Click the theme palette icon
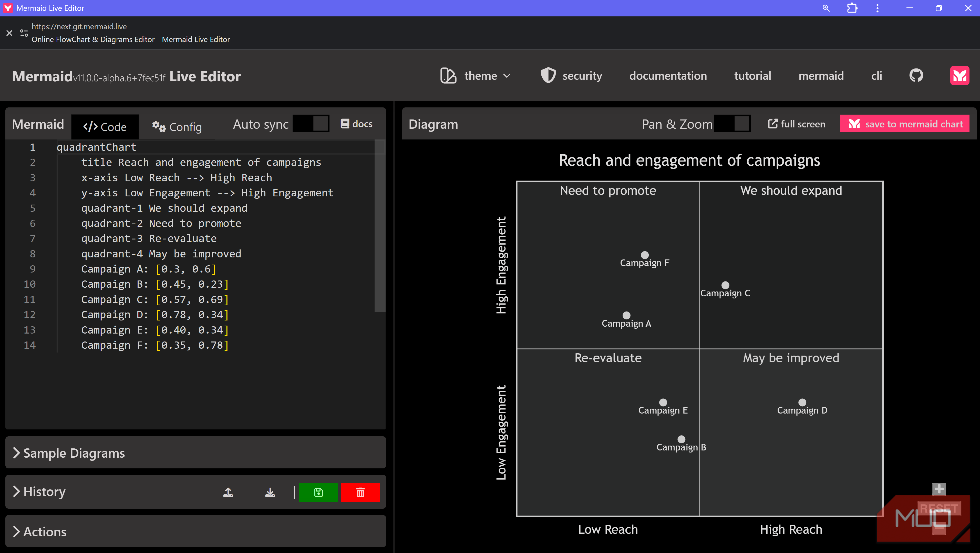The width and height of the screenshot is (980, 553). click(x=448, y=76)
